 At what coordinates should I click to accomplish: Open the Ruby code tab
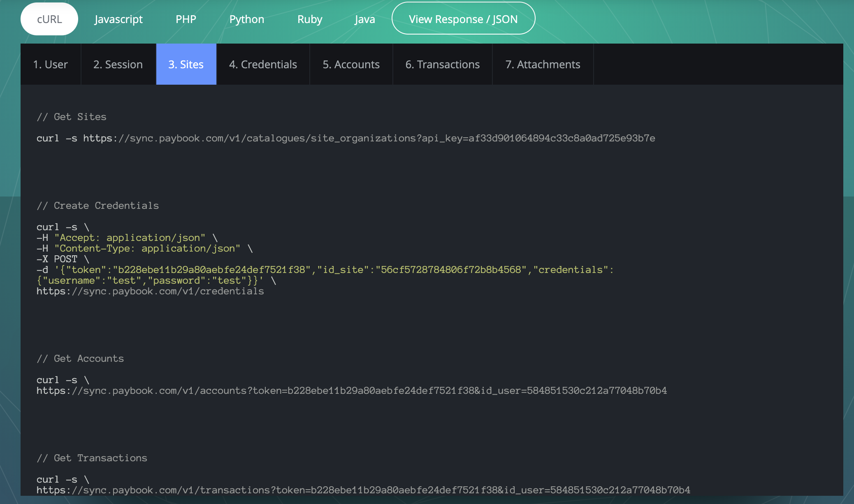click(x=310, y=19)
